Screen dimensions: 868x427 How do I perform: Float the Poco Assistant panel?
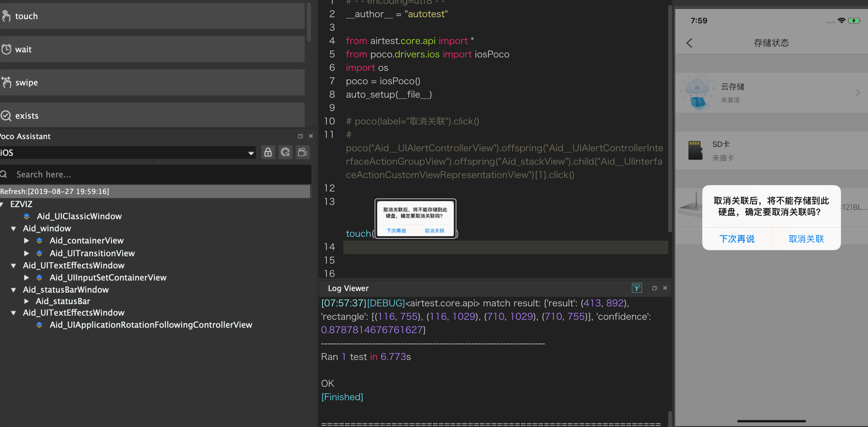tap(300, 136)
